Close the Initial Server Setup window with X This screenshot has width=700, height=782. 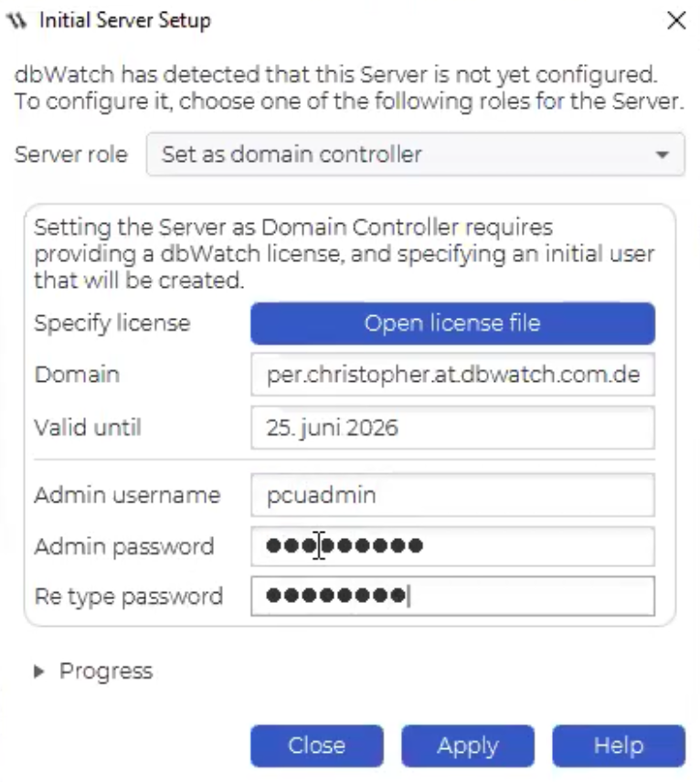point(676,21)
